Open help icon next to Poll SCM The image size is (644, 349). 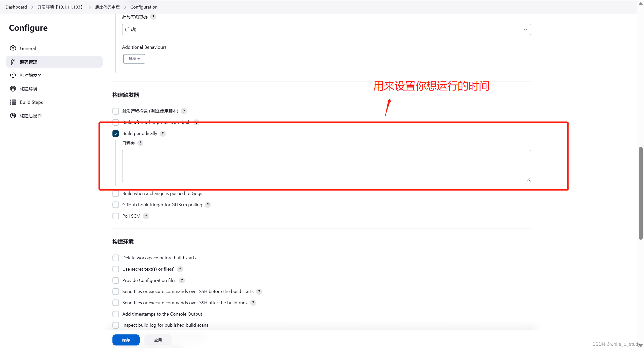[146, 216]
